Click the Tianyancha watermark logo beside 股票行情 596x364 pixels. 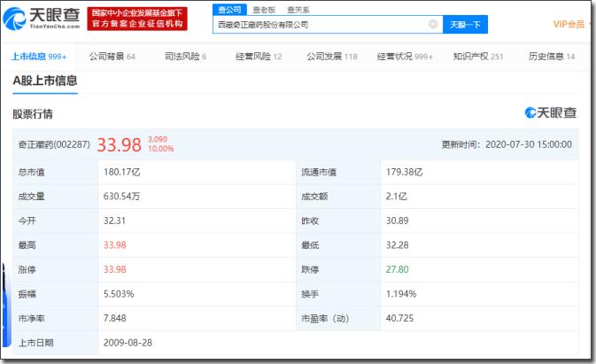point(550,113)
